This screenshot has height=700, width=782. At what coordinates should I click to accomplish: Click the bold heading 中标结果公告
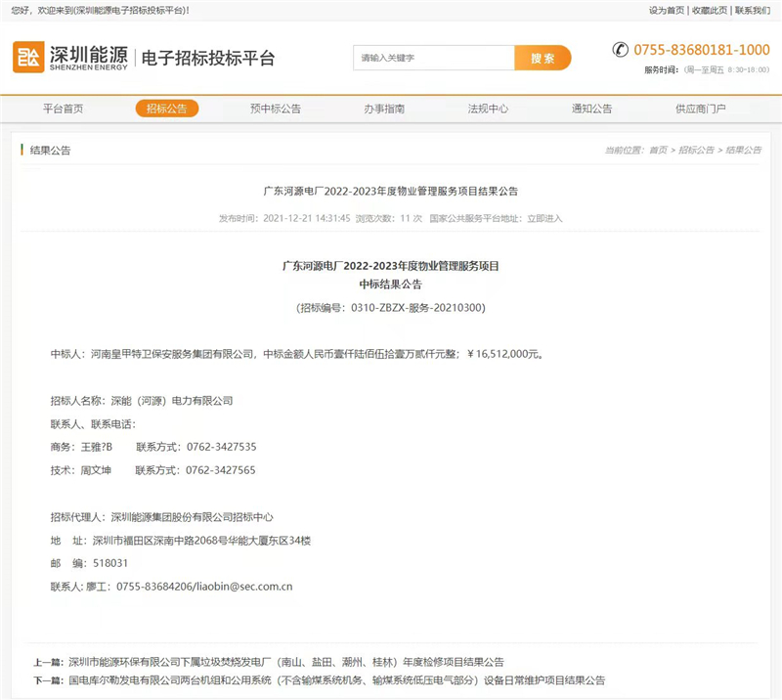[391, 284]
